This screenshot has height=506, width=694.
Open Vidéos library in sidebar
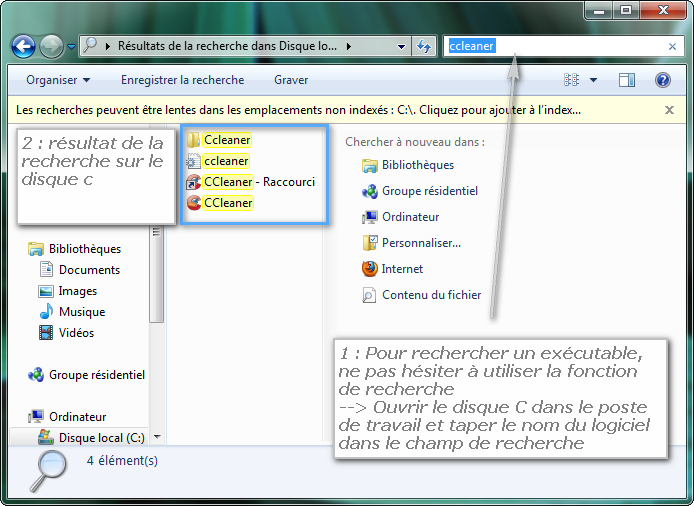tap(66, 332)
